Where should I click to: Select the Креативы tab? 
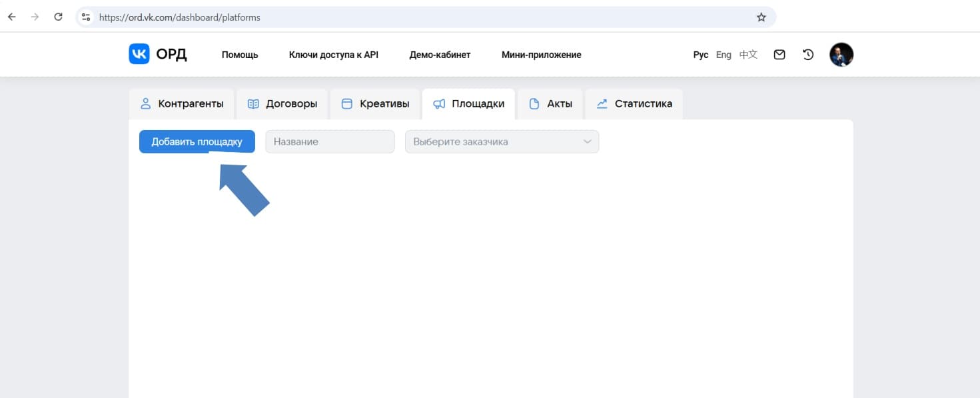(375, 104)
